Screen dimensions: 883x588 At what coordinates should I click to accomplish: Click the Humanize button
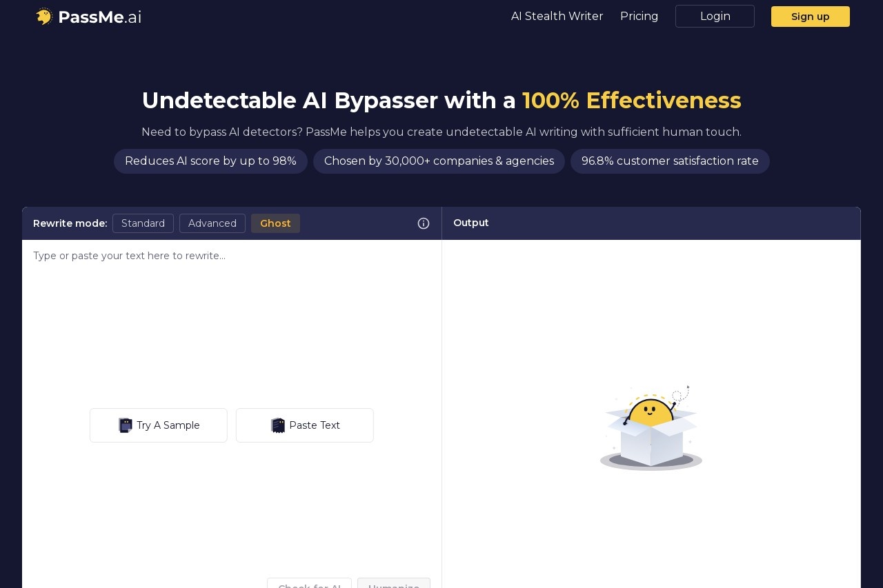tap(394, 583)
